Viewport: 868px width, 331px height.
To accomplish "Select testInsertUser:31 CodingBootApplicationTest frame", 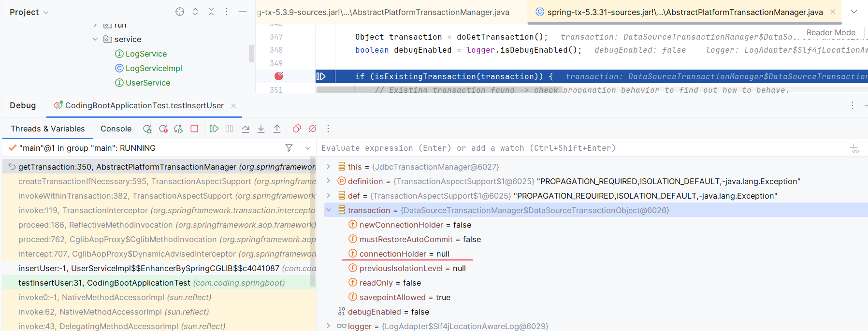I will [159, 283].
